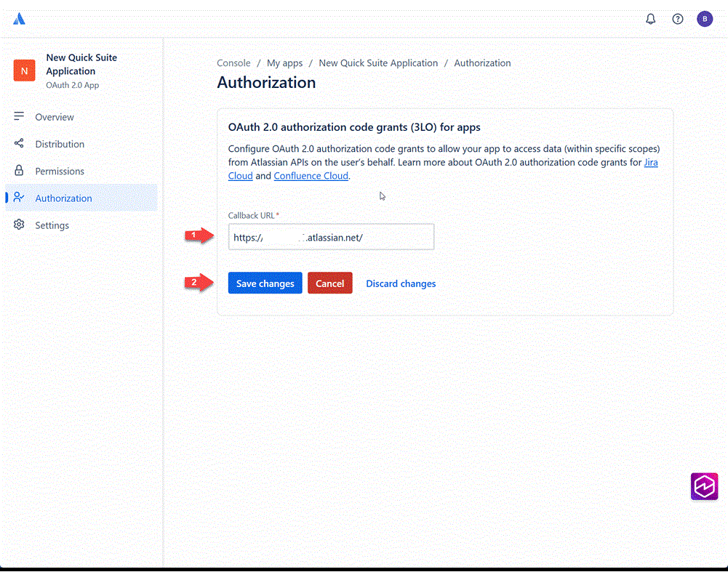Open the Jira Cloud link
Image resolution: width=728 pixels, height=572 pixels.
pos(650,162)
